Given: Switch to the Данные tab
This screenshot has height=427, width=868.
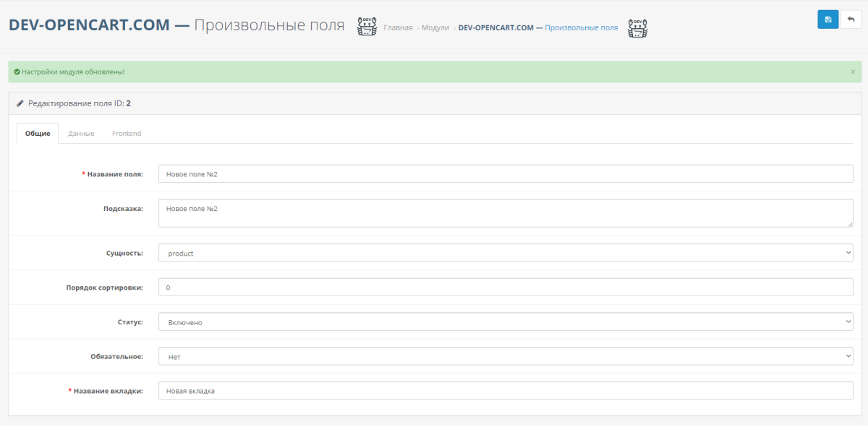Looking at the screenshot, I should tap(81, 134).
